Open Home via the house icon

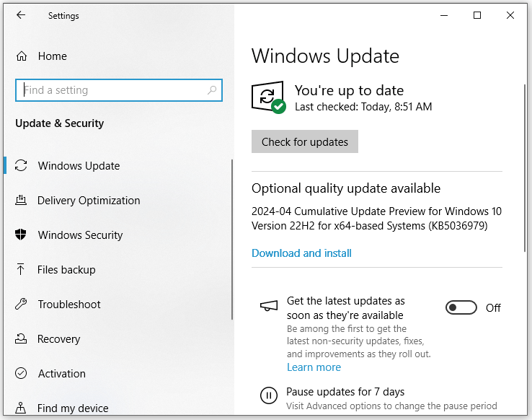coord(22,56)
